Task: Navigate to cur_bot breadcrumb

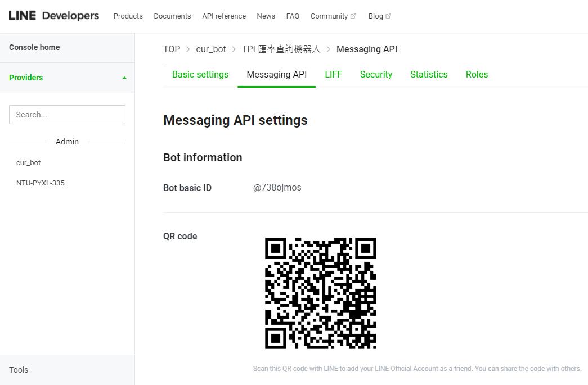Action: coord(211,49)
